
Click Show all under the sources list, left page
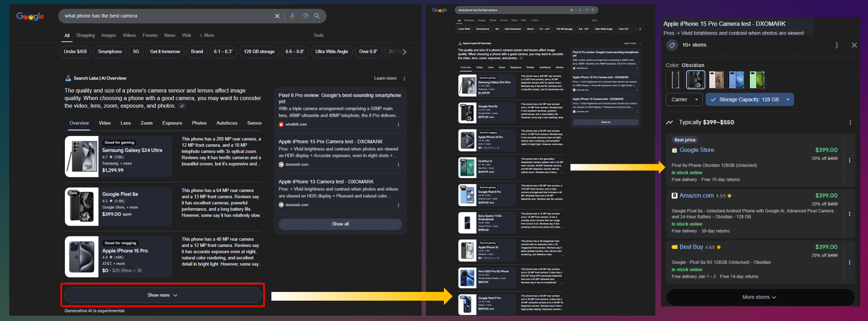340,224
